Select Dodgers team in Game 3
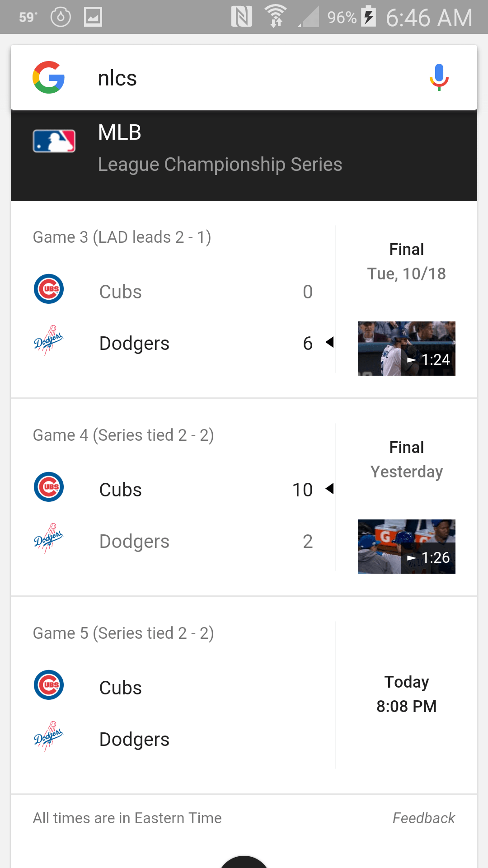Image resolution: width=488 pixels, height=868 pixels. point(134,343)
